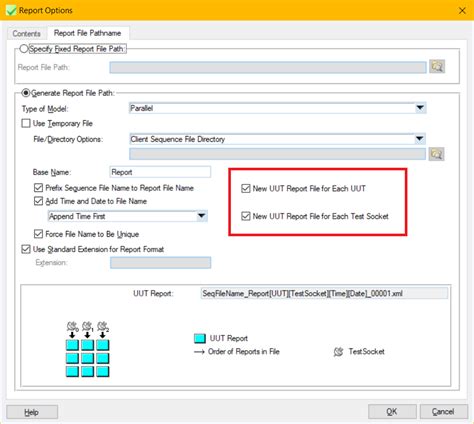Select Specify Fixed Report File Path radio button
The height and width of the screenshot is (424, 474).
click(24, 49)
